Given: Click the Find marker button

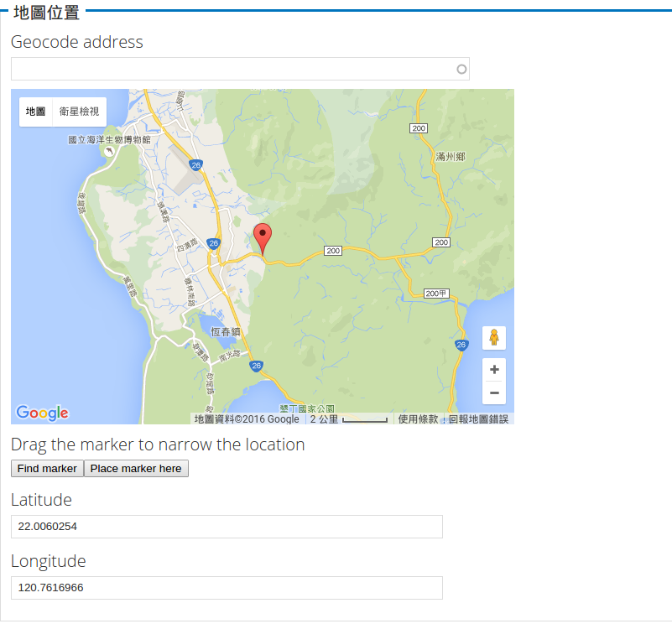Looking at the screenshot, I should pos(47,468).
